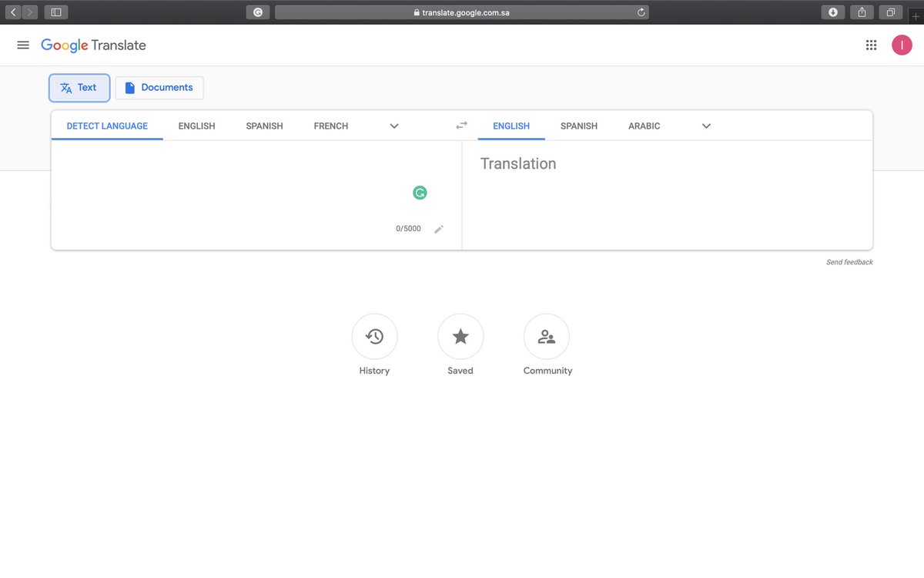Open the Google apps grid
Screen dimensions: 924x578
pos(871,45)
